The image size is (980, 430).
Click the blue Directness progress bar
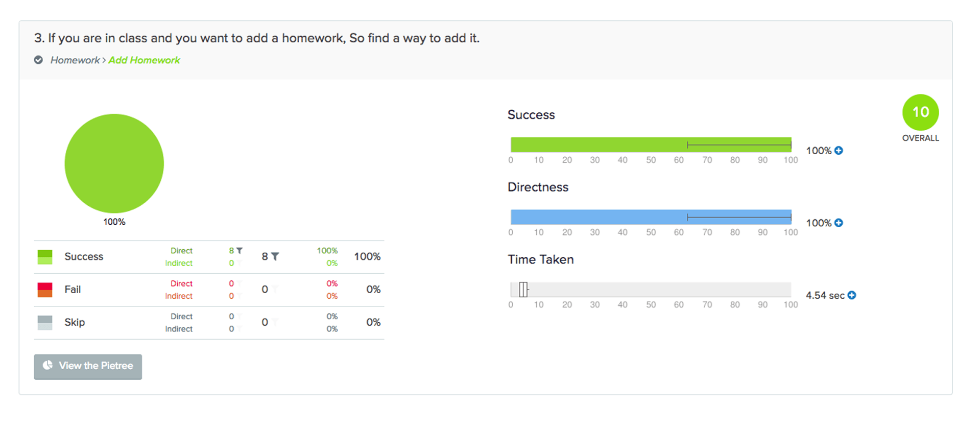[597, 218]
